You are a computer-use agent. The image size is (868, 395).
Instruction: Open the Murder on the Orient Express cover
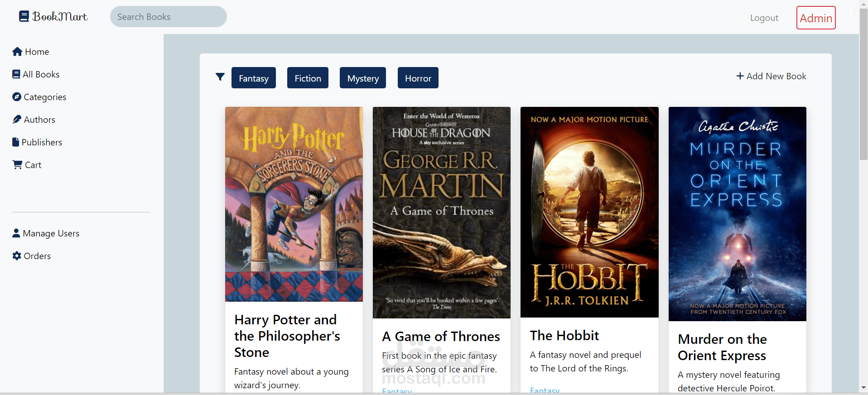[738, 214]
